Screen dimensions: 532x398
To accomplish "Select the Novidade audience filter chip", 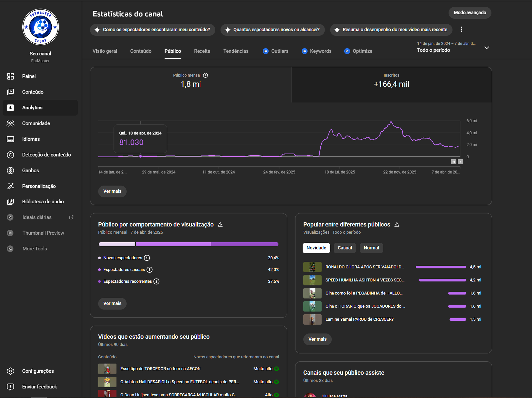I will pyautogui.click(x=316, y=248).
